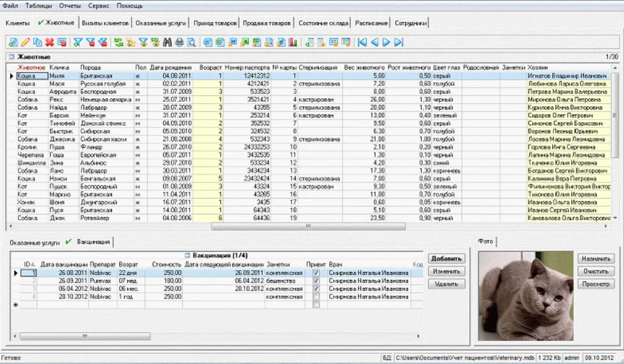
Task: Click the green arrows refresh data icon
Action: [118, 42]
